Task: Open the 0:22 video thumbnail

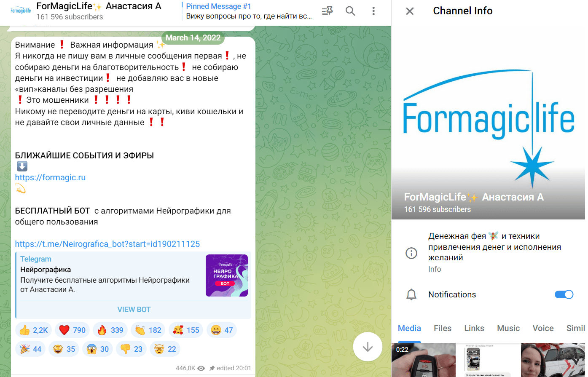Action: click(424, 360)
